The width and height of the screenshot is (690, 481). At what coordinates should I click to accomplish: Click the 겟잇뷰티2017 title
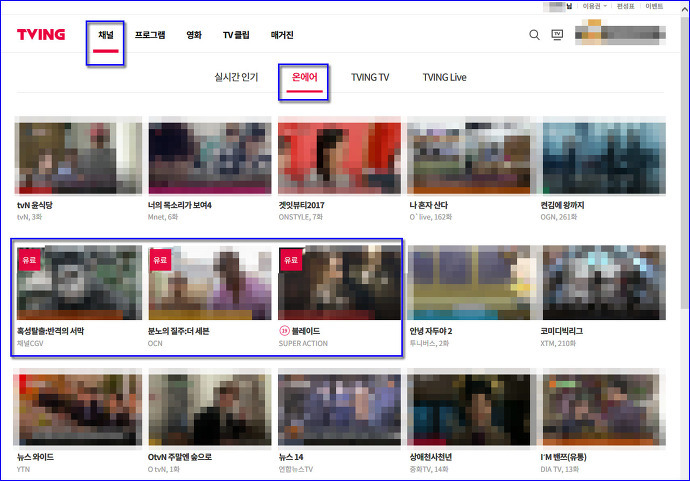301,205
